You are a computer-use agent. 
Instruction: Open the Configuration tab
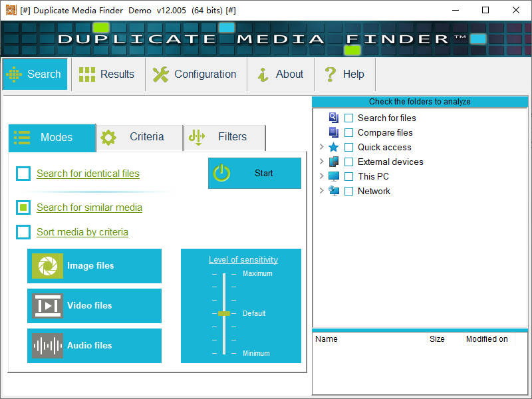pyautogui.click(x=196, y=74)
